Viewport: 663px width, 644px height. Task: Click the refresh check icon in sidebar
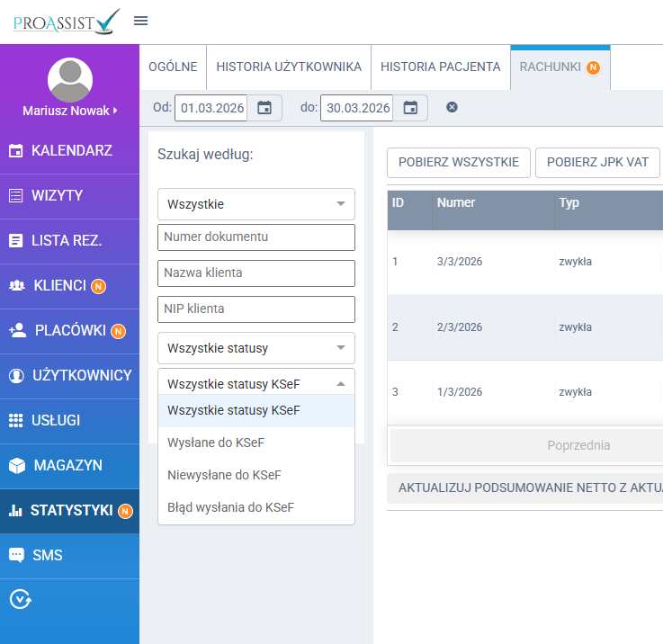[21, 598]
